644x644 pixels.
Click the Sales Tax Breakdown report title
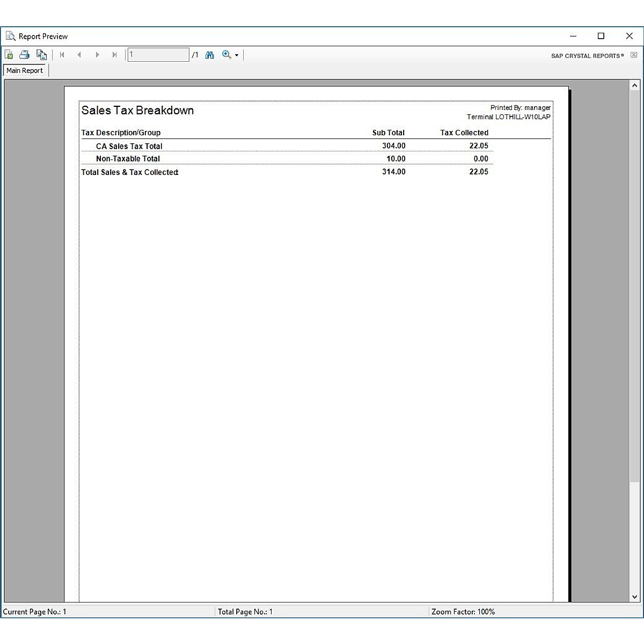137,111
